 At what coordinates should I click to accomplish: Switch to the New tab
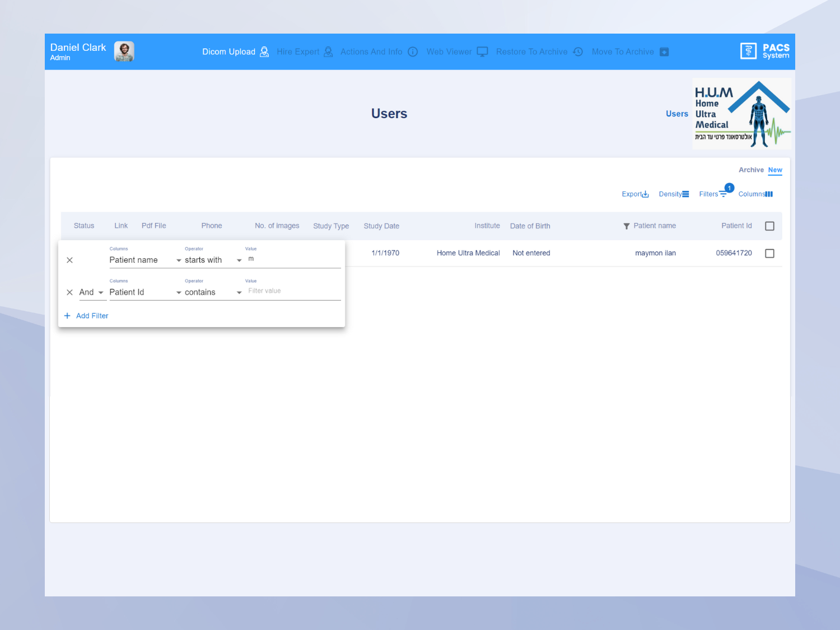pos(775,170)
